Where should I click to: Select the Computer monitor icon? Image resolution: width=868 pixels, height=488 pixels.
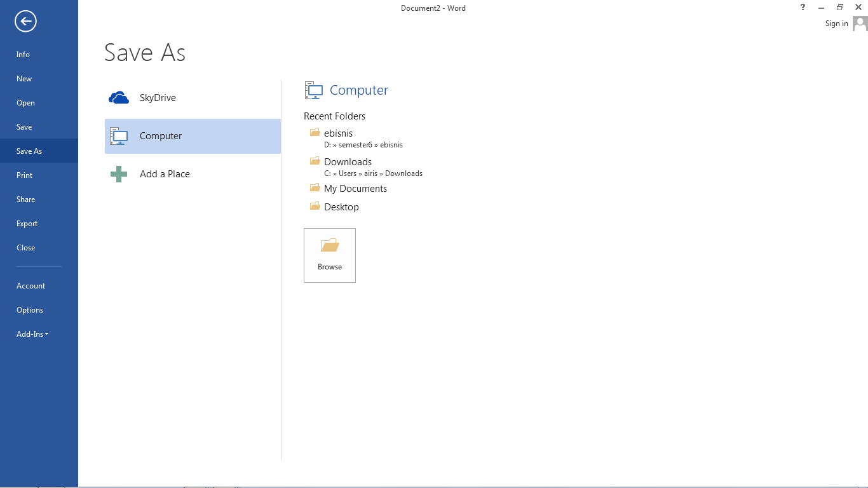[x=118, y=135]
